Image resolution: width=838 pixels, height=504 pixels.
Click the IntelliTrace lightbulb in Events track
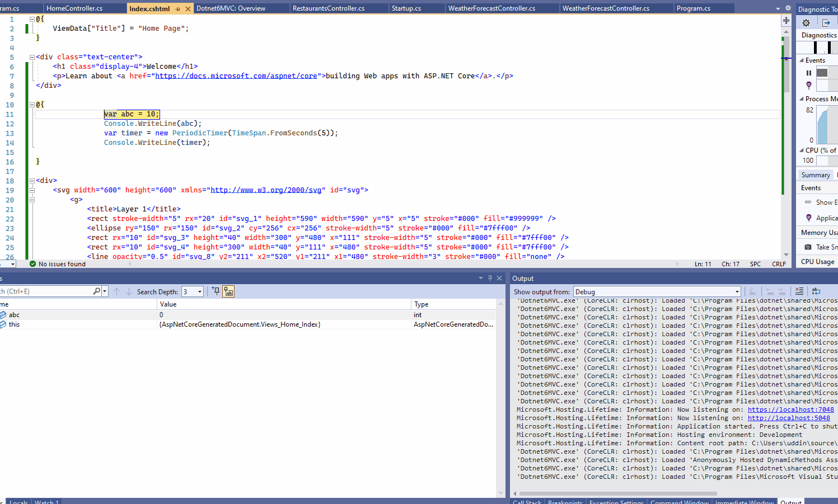pyautogui.click(x=808, y=85)
